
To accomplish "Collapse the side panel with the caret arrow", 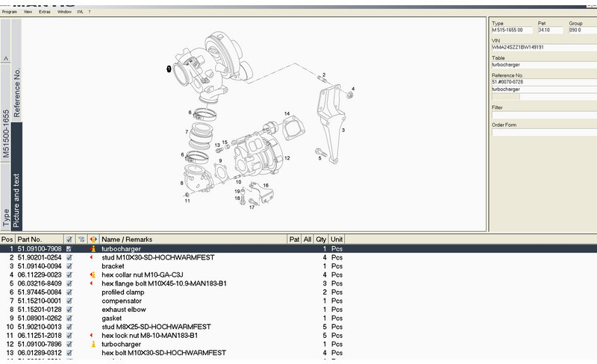I will click(x=6, y=58).
